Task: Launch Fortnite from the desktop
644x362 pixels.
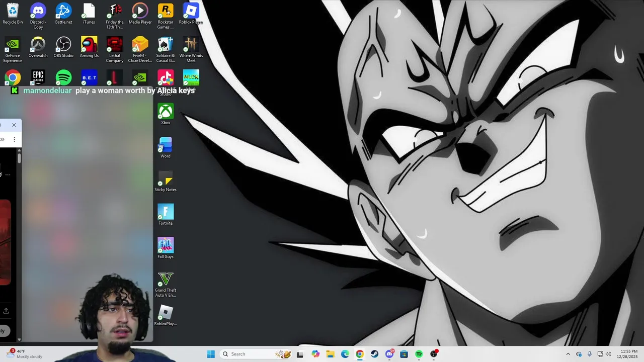Action: click(x=166, y=215)
